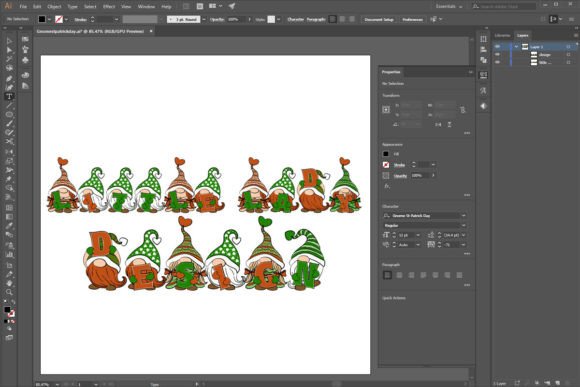Open the Essentials workspace dropdown
Screen dimensions: 580x387
449,6
